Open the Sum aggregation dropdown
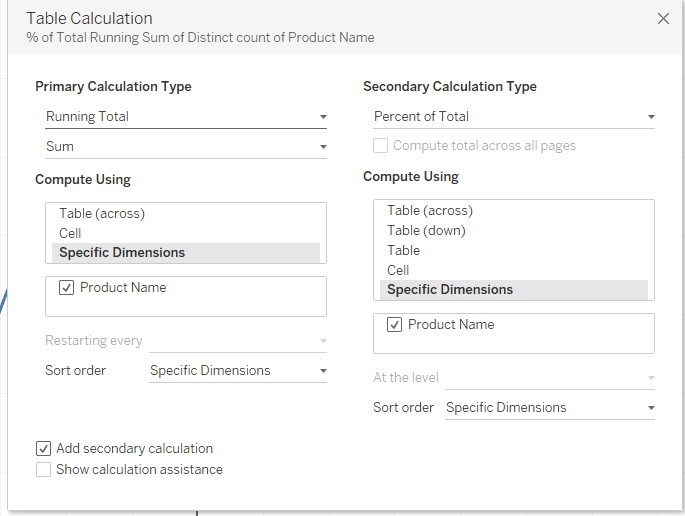Screen dimensions: 685x516 (x=186, y=146)
